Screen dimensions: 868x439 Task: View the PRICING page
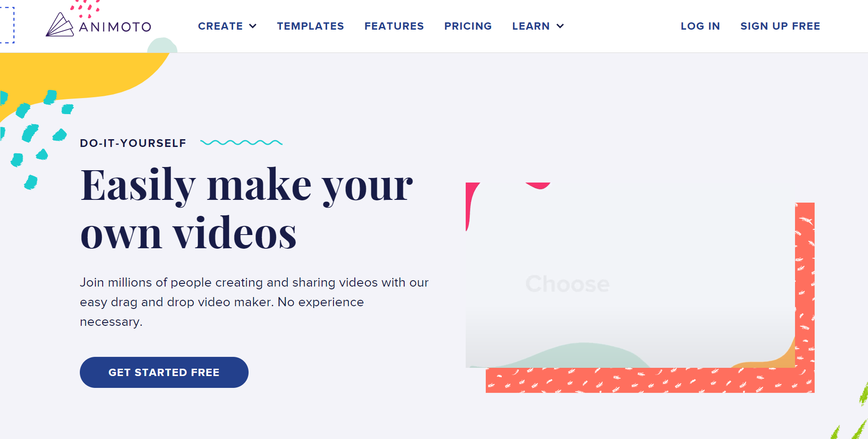coord(468,26)
